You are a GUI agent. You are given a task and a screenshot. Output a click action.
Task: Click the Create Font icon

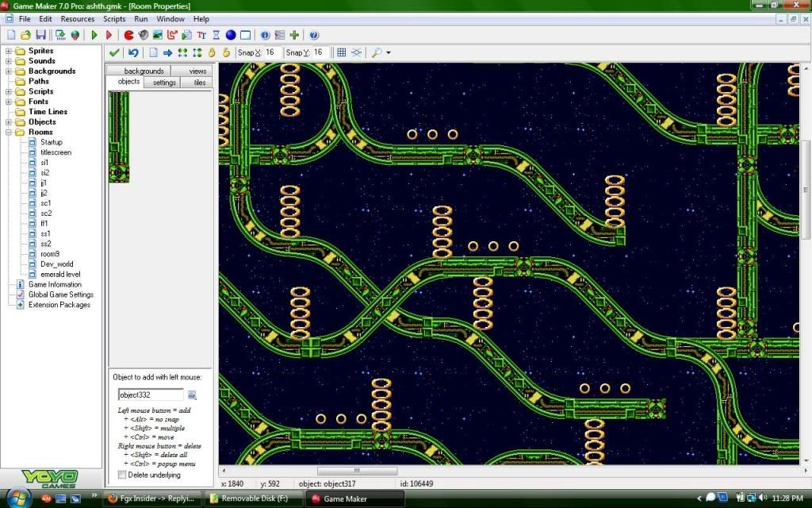coord(201,35)
